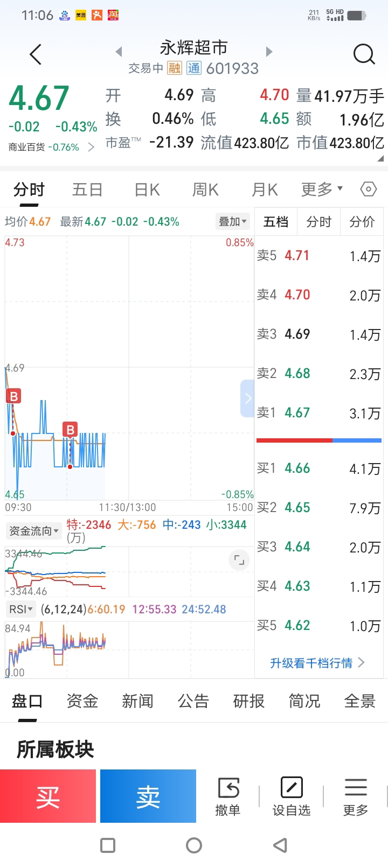Open 更多 chart period dropdown
The height and width of the screenshot is (868, 388).
(x=322, y=189)
